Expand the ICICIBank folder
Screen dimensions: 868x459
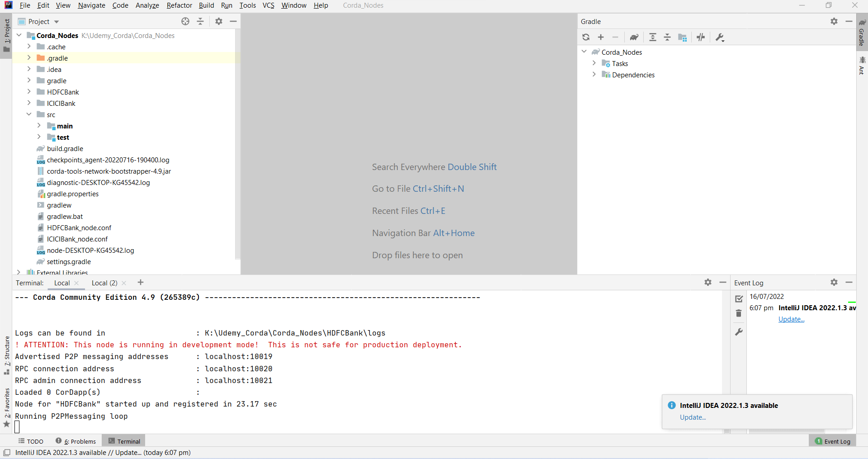pos(29,103)
